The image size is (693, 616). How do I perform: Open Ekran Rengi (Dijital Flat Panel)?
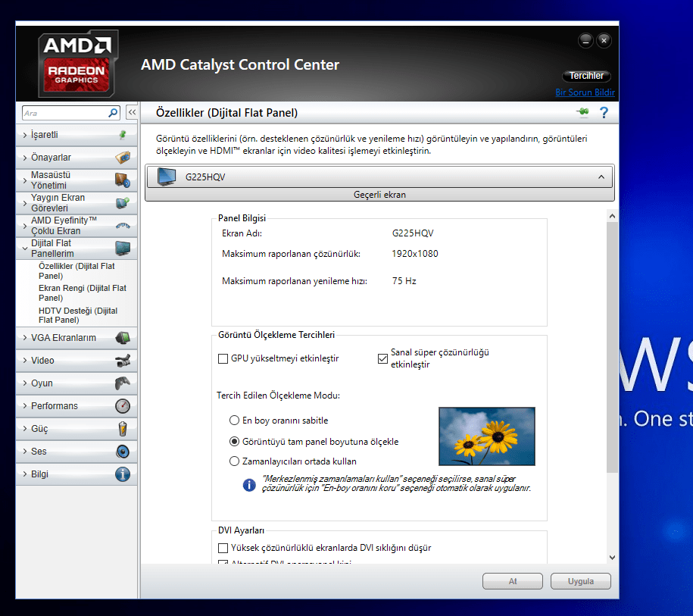[x=83, y=292]
